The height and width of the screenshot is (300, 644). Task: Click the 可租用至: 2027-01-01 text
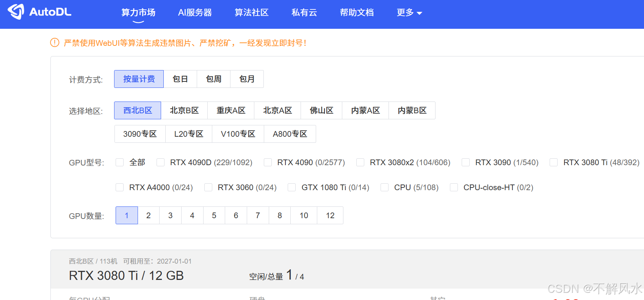point(157,261)
